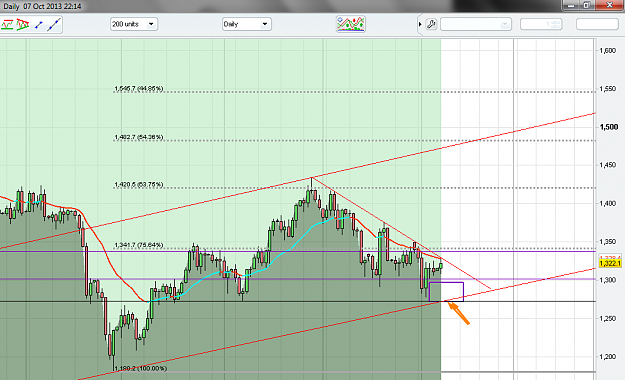Open the Daily timeframe dropdown
The height and width of the screenshot is (380, 625).
tap(246, 24)
